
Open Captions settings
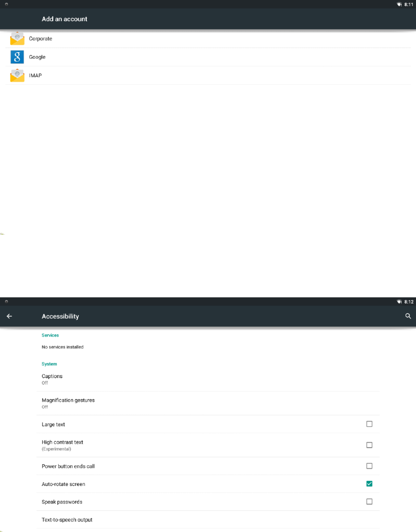(208, 380)
